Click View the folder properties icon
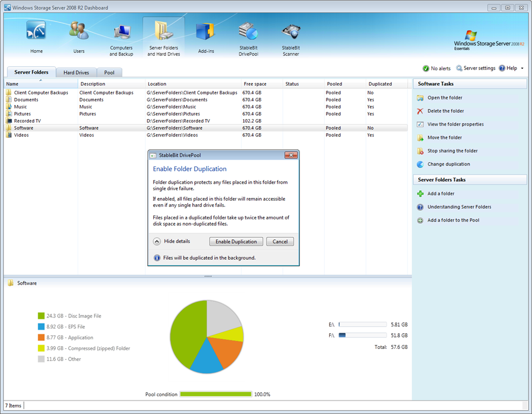This screenshot has width=532, height=414. (420, 124)
